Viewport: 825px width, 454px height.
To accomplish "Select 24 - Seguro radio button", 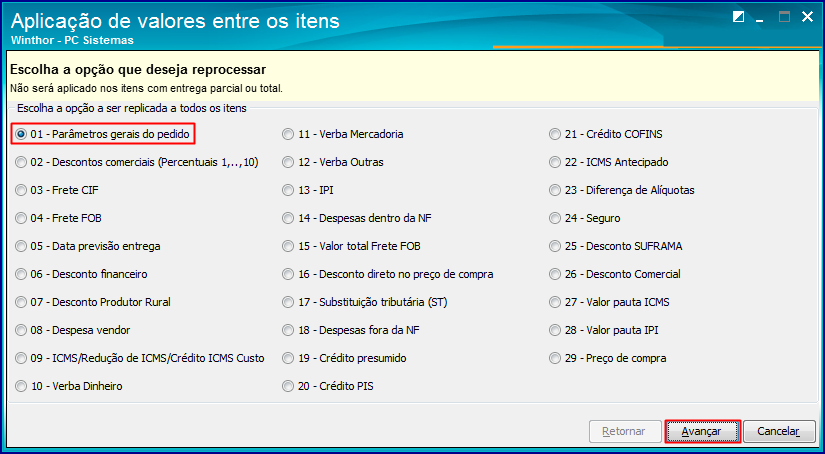I will point(585,218).
